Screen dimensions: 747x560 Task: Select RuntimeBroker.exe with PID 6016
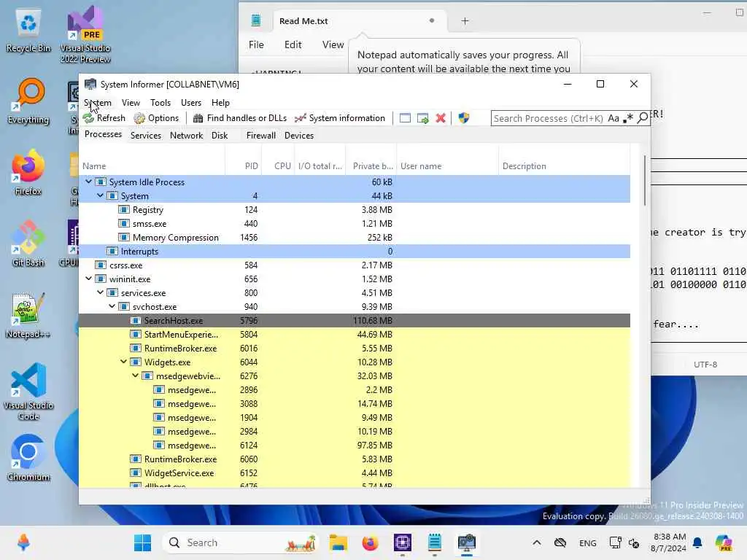click(x=355, y=348)
